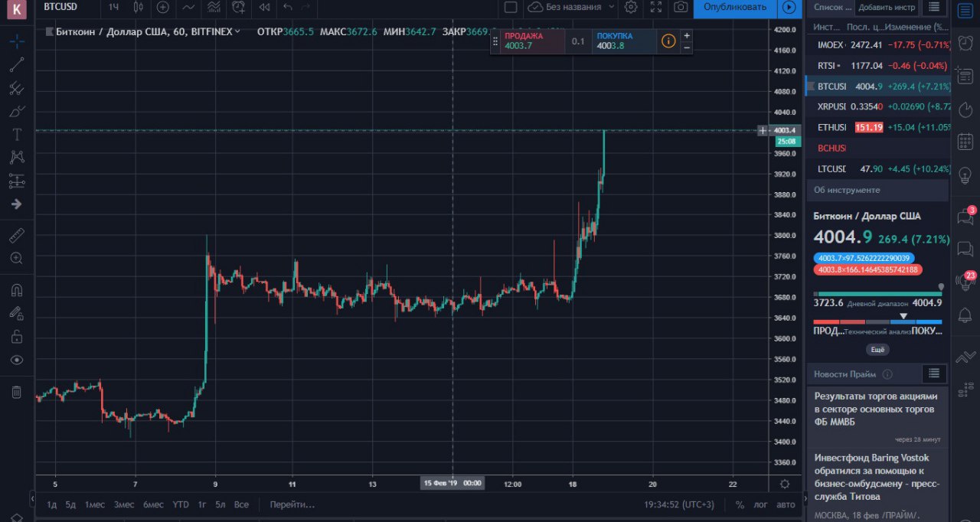This screenshot has height=522, width=980.
Task: Undo the last chart action
Action: click(288, 7)
